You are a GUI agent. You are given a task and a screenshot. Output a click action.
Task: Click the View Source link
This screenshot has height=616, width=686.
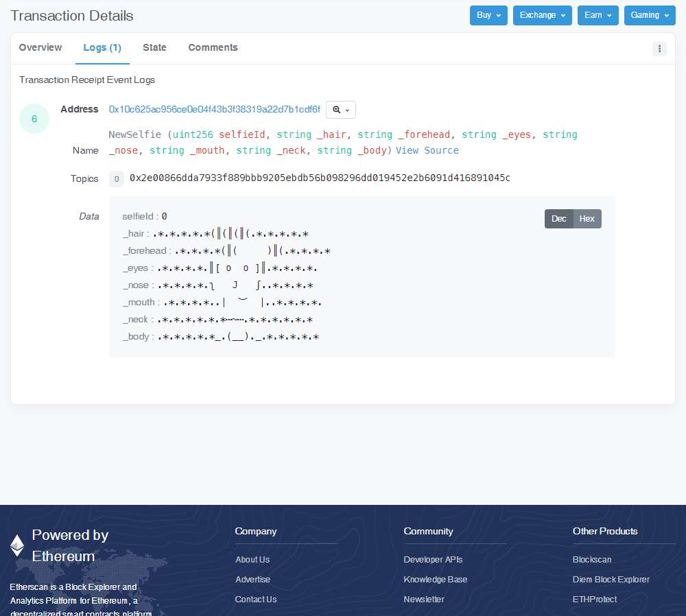[427, 150]
